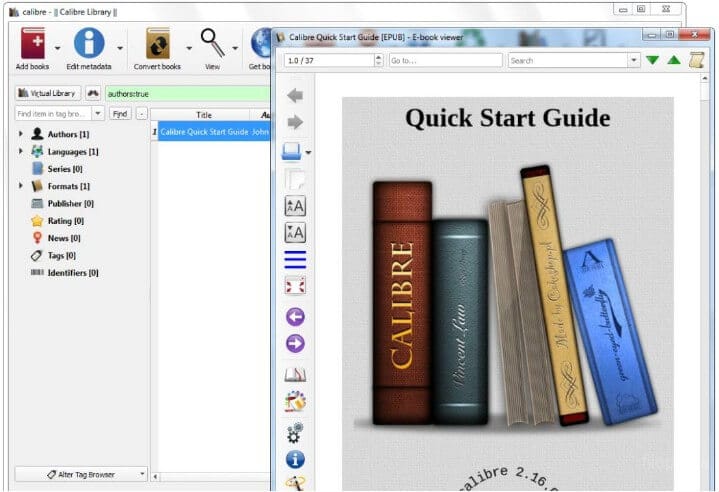The image size is (719, 492).
Task: Click the authors:true search field
Action: pyautogui.click(x=188, y=94)
